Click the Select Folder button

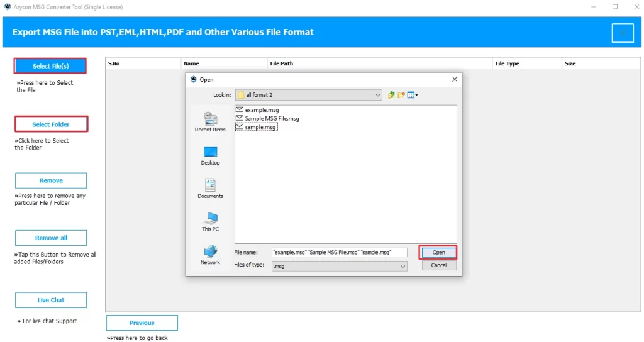51,124
